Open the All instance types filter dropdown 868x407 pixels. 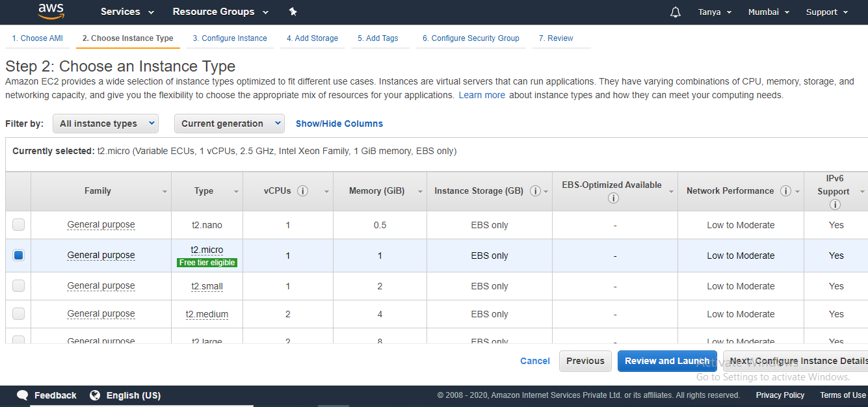(105, 124)
